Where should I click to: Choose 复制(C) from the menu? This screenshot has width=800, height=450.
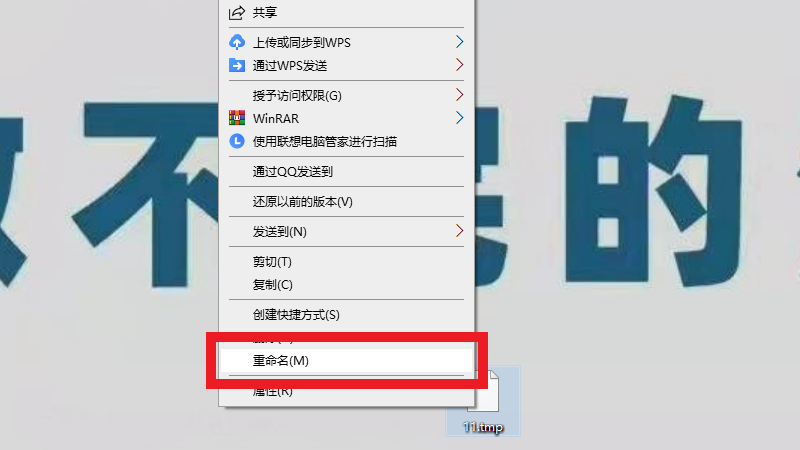[x=346, y=285]
